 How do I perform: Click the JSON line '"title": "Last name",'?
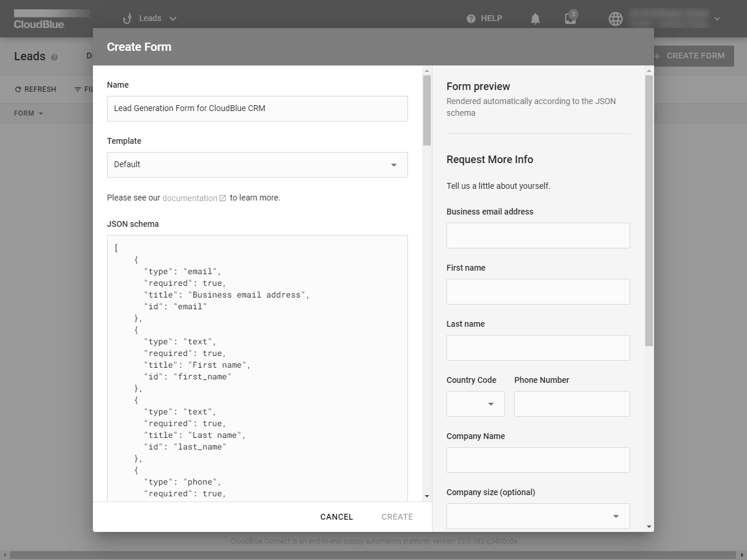[x=195, y=435]
